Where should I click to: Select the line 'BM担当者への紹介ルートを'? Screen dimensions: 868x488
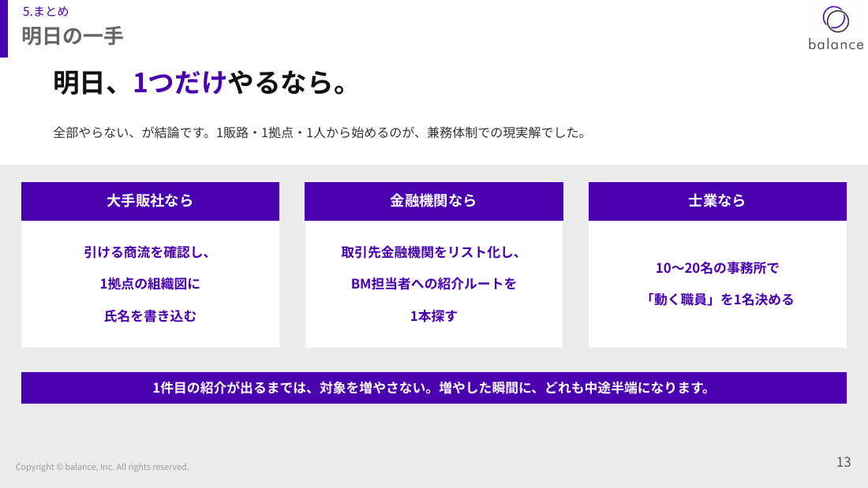pyautogui.click(x=433, y=284)
